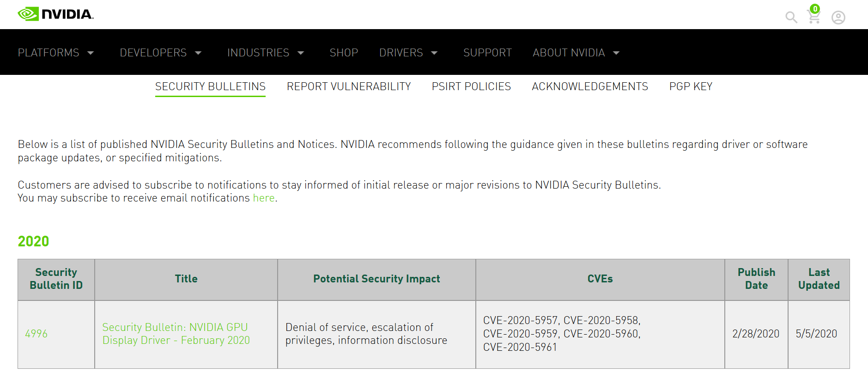The image size is (868, 379).
Task: Open the PGP Key tab
Action: (x=691, y=86)
